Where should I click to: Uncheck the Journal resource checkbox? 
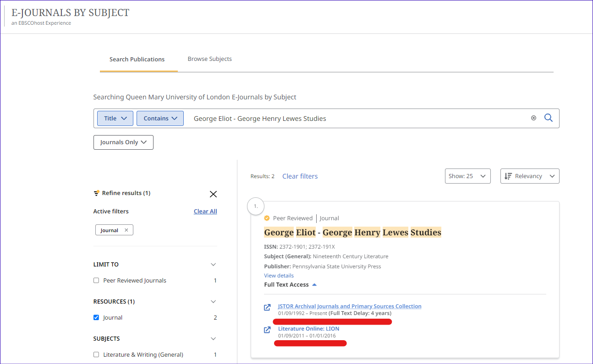[96, 318]
